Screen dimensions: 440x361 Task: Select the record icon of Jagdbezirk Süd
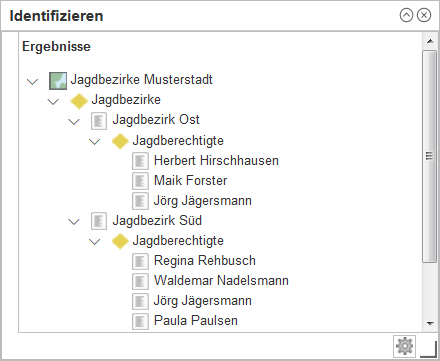click(x=99, y=221)
